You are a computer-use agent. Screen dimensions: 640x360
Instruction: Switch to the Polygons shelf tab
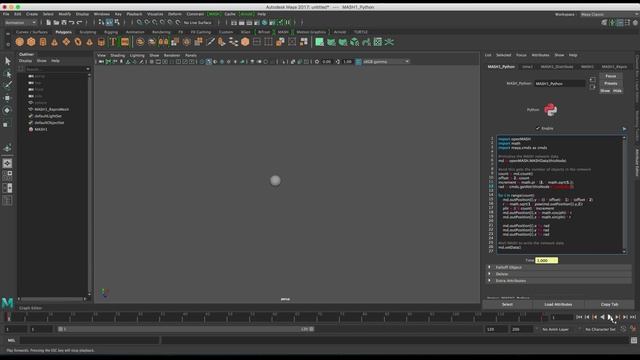point(63,32)
